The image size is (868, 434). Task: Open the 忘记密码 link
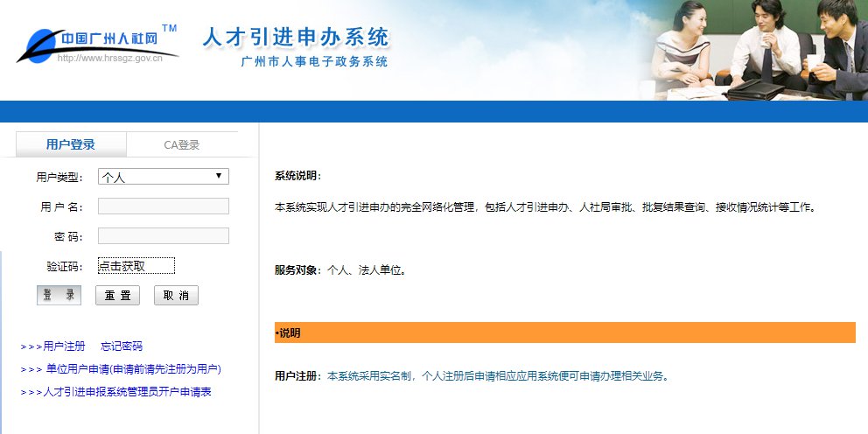[122, 346]
